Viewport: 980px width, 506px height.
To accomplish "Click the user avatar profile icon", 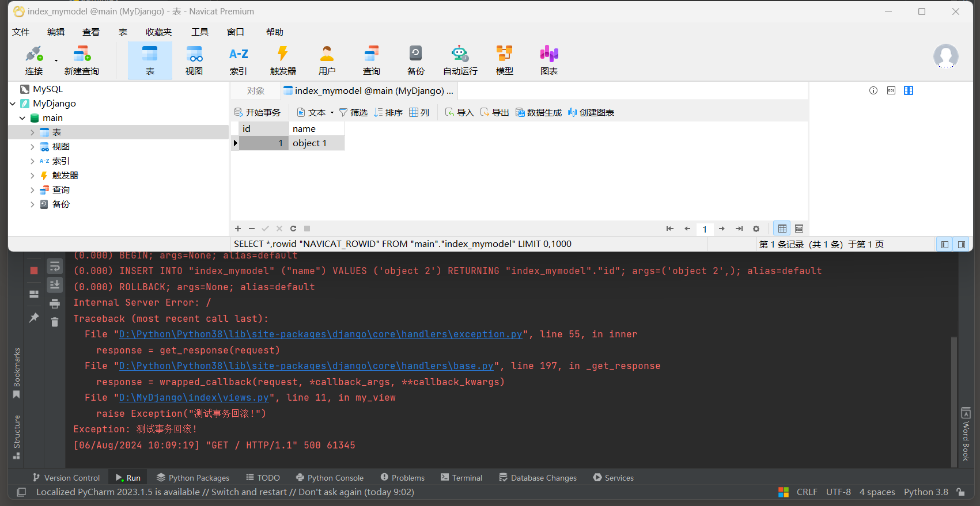I will pyautogui.click(x=945, y=56).
